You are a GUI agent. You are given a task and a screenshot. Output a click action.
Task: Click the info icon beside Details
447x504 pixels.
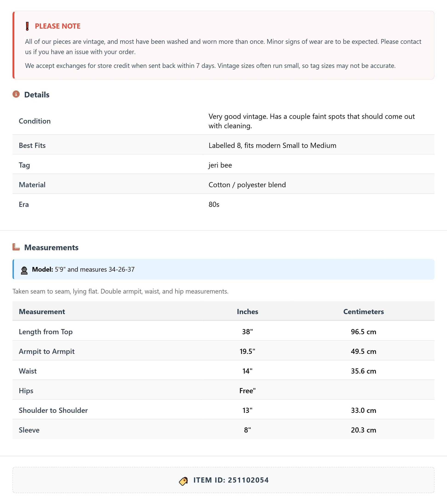point(16,94)
